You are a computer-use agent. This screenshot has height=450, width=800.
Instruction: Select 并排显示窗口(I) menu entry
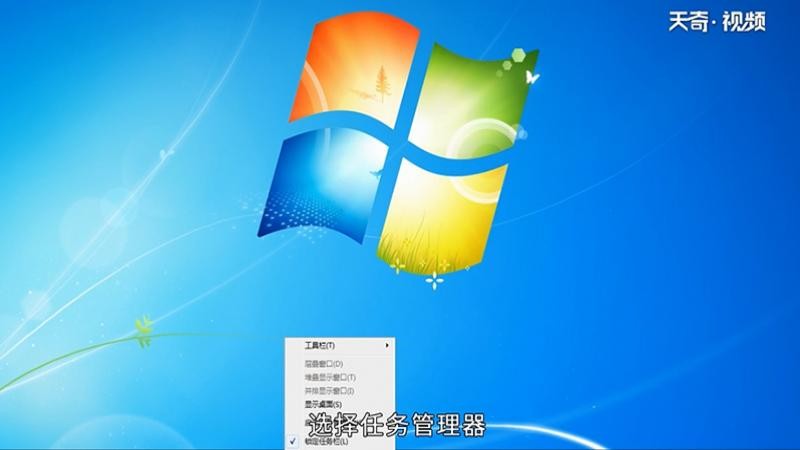click(340, 391)
